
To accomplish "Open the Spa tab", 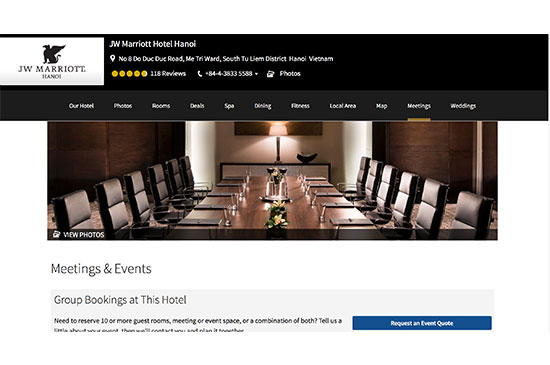I will [229, 106].
